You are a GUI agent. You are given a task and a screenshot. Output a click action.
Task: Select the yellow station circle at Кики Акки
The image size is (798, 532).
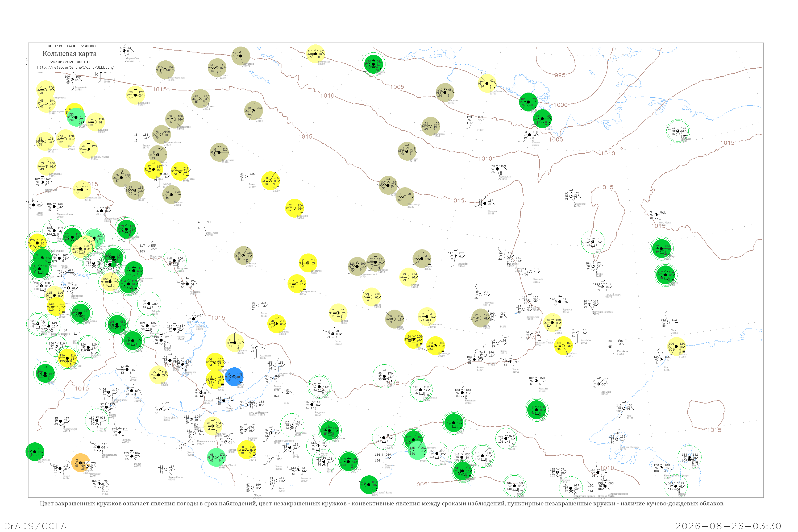135,95
